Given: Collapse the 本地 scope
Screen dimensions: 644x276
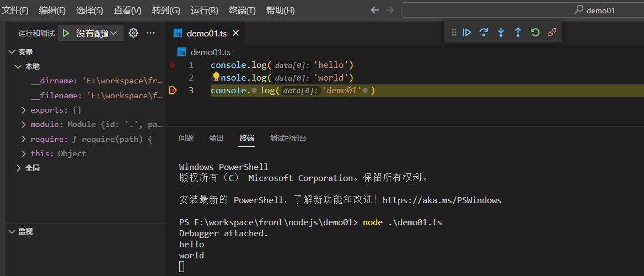Looking at the screenshot, I should coord(18,66).
